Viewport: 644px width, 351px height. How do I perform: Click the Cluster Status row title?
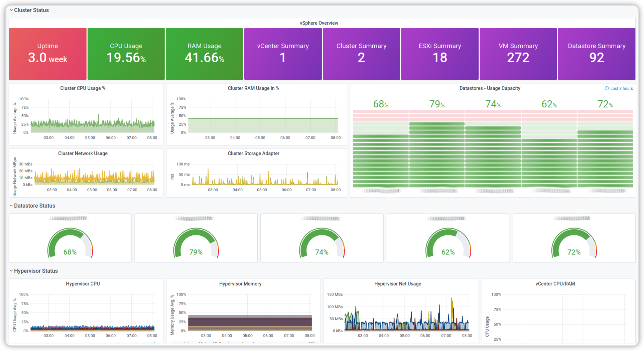pyautogui.click(x=31, y=10)
